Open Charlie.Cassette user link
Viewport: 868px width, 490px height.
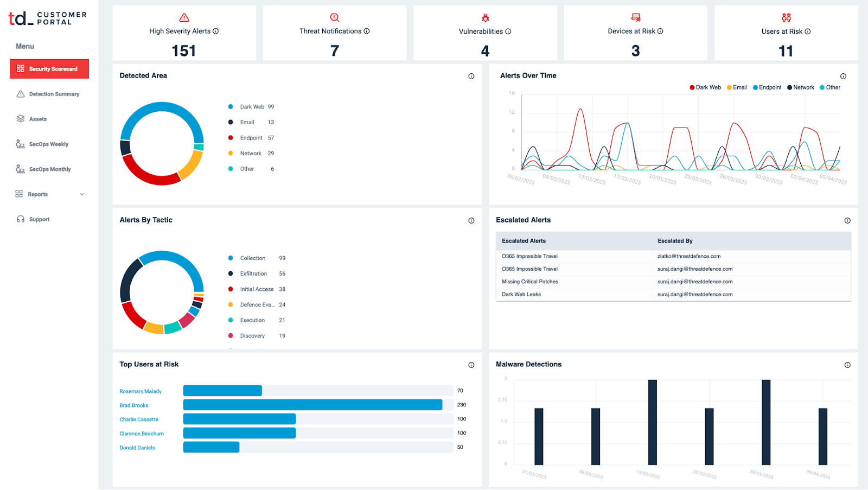coord(139,419)
